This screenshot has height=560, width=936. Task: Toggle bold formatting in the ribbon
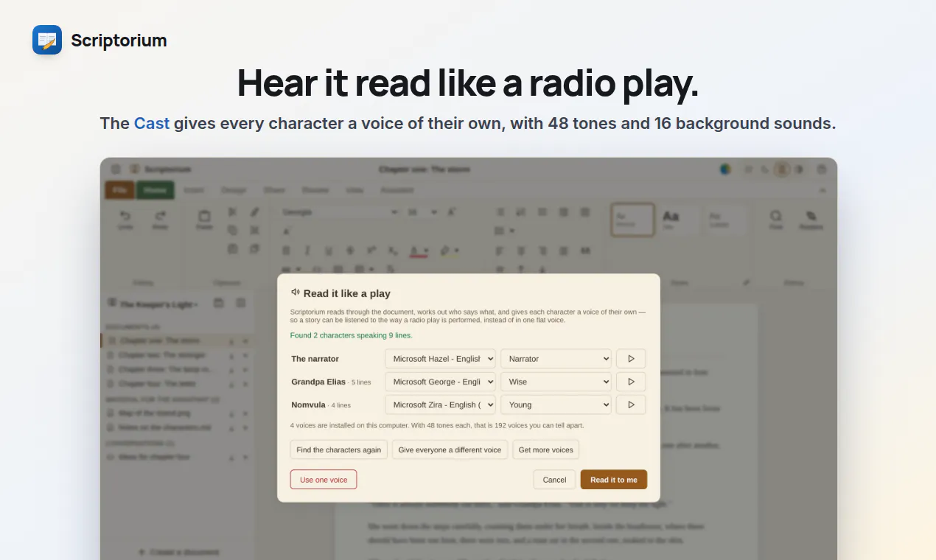(x=287, y=251)
